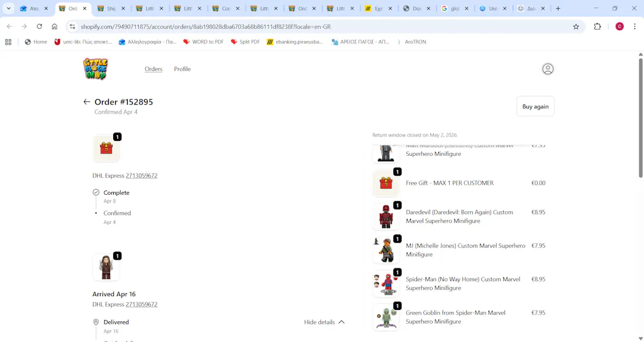The image size is (644, 342).
Task: Click the browser forward arrow
Action: pyautogui.click(x=25, y=26)
